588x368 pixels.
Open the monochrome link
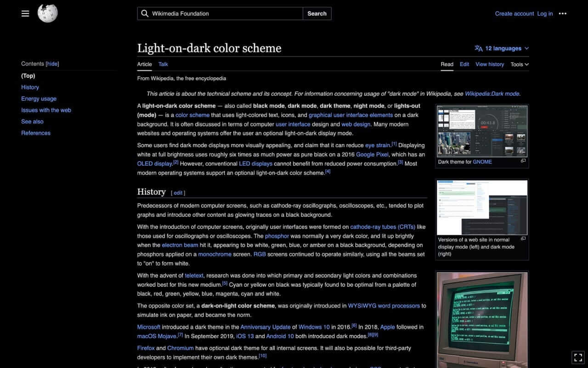point(215,254)
